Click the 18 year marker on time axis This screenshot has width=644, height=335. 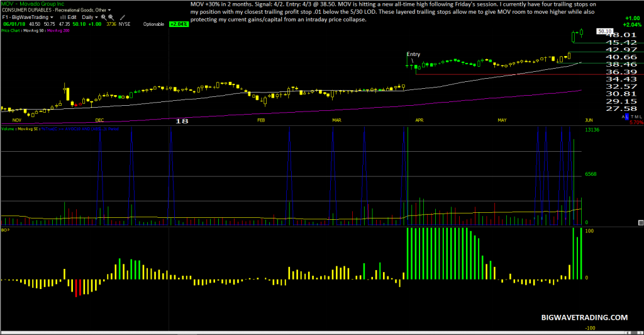click(x=182, y=121)
